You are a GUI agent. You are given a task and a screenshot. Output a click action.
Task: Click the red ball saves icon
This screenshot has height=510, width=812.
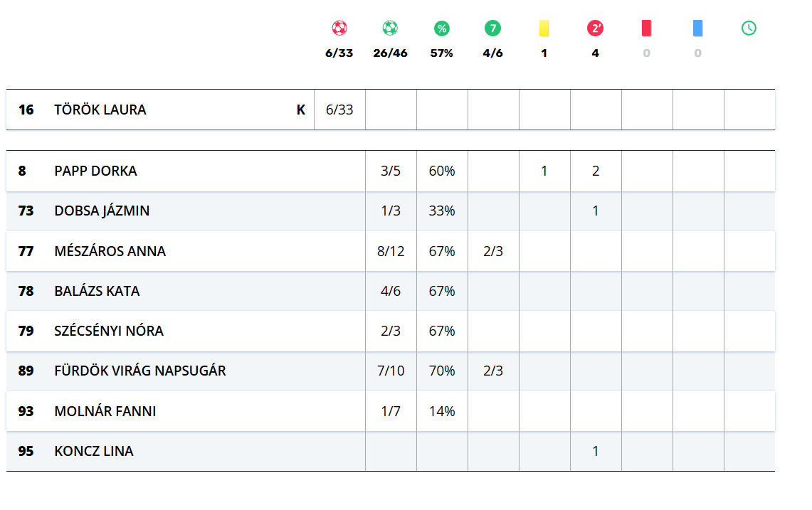(339, 28)
